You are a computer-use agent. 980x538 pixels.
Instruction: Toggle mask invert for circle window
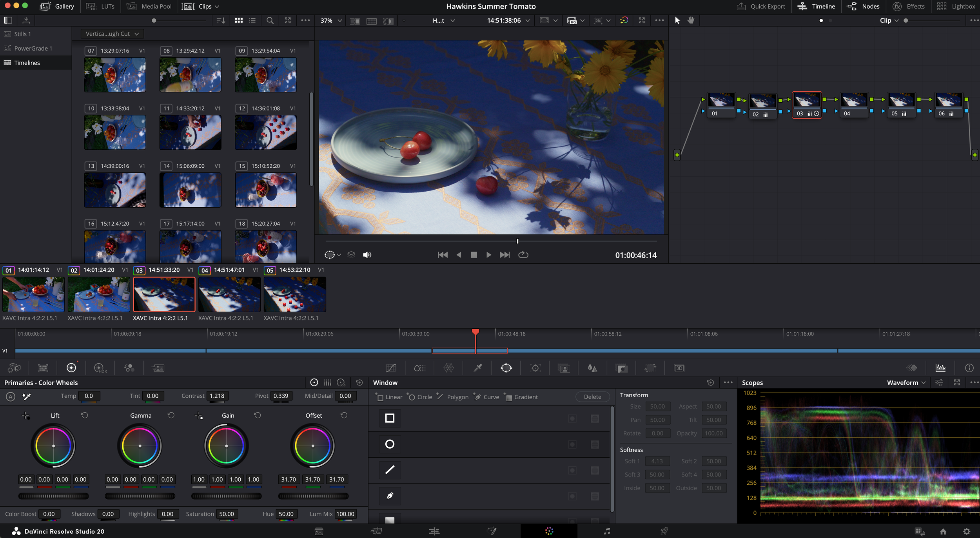572,444
